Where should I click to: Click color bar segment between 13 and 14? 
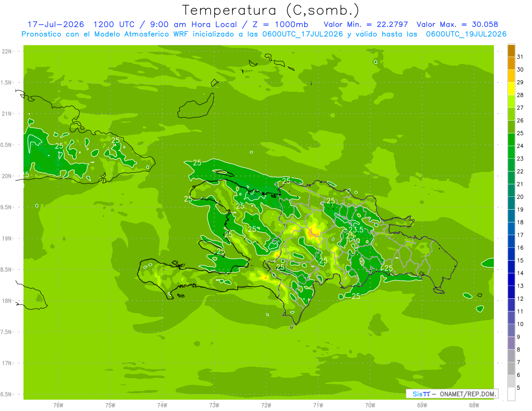tap(511, 279)
